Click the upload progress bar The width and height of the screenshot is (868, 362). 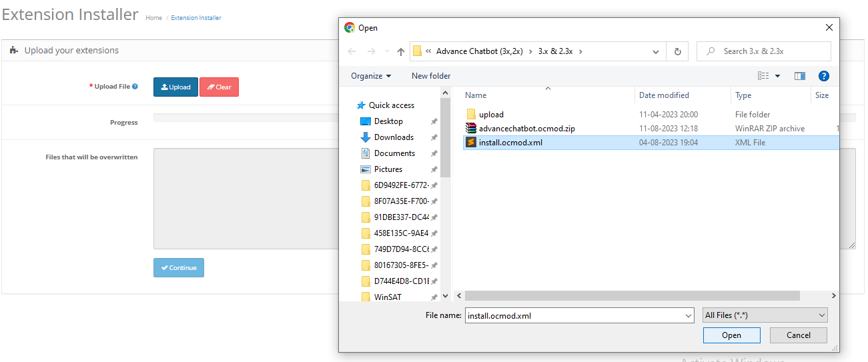(x=504, y=118)
